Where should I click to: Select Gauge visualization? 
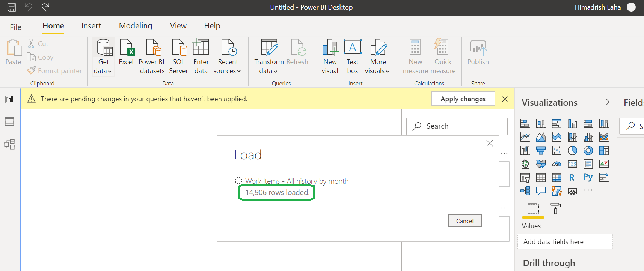pyautogui.click(x=557, y=164)
